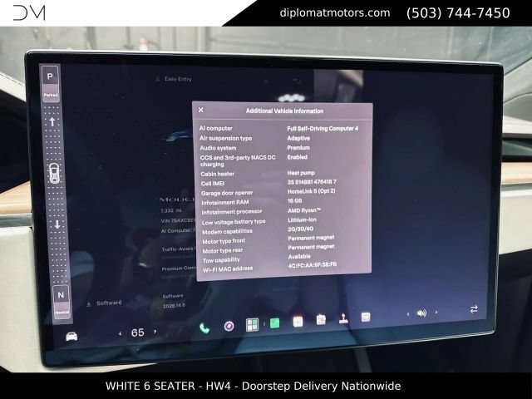Select 'Infotainment RAM' label
Image resolution: width=532 pixels, height=399 pixels.
pyautogui.click(x=225, y=203)
